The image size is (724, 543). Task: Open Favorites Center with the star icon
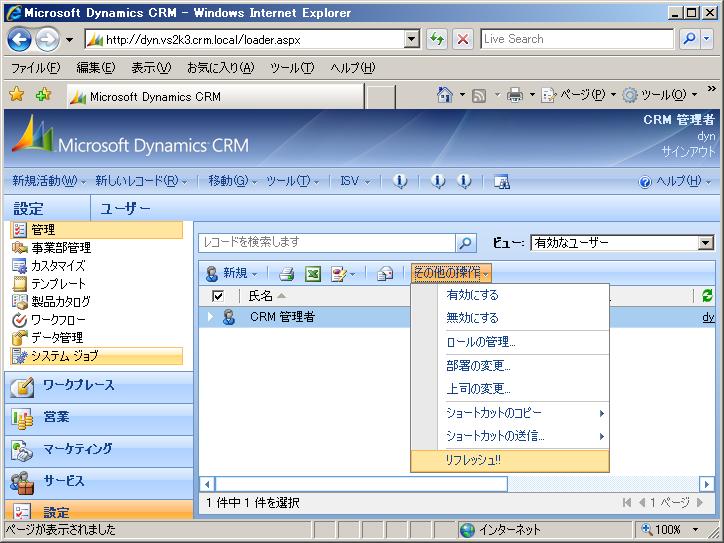pyautogui.click(x=17, y=95)
